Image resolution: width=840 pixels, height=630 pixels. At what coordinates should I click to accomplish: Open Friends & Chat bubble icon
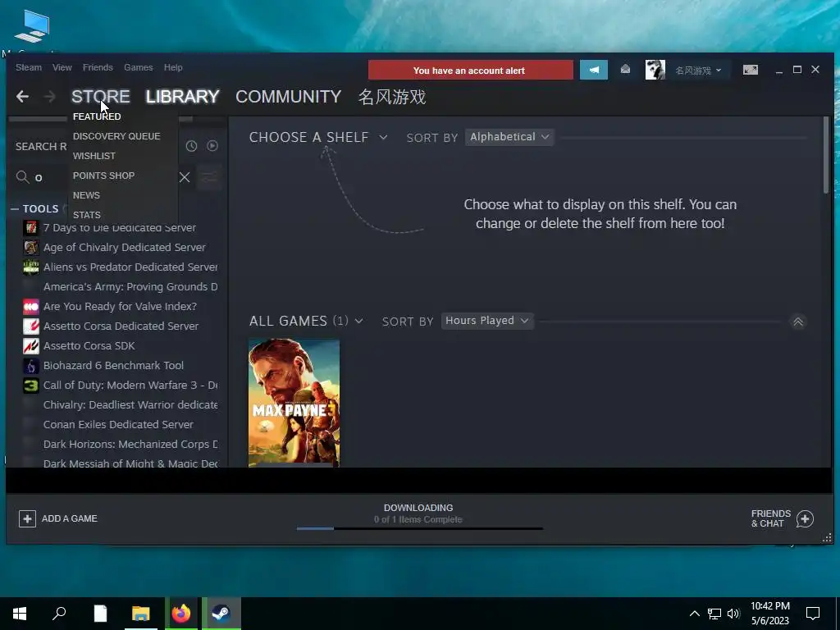[x=805, y=518]
